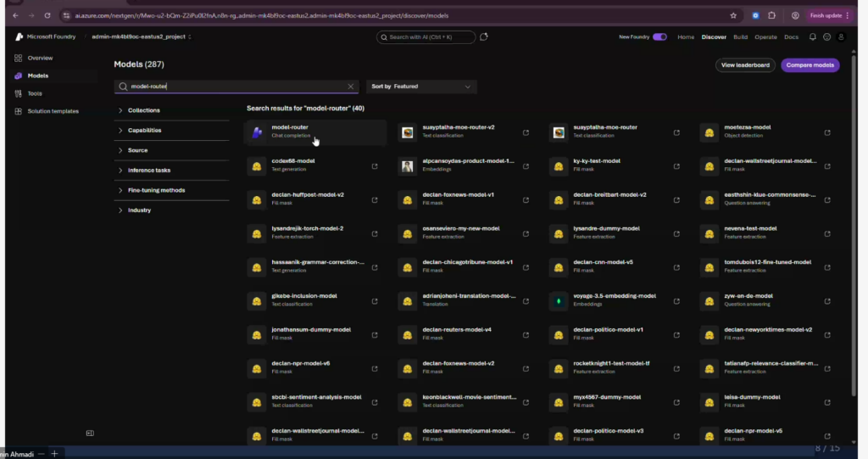Viewport: 868px width, 459px height.
Task: Collapse the sidebar with the panel icon
Action: coord(90,434)
